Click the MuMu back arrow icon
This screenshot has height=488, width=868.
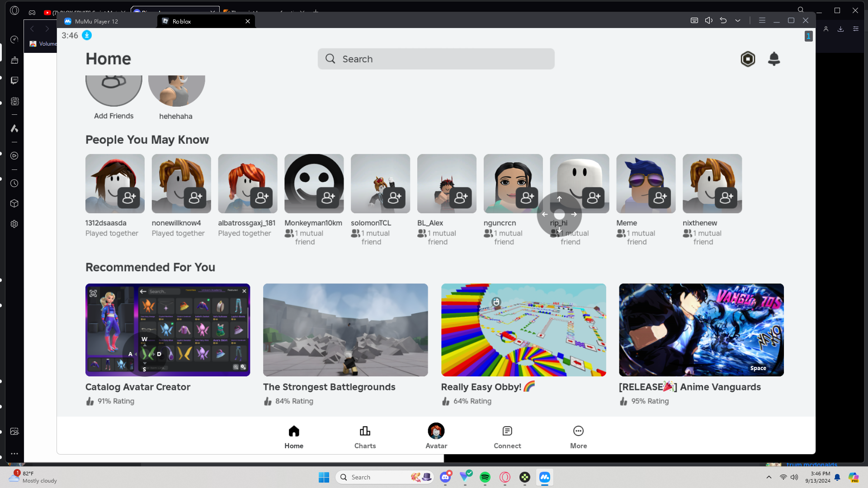[x=723, y=20]
